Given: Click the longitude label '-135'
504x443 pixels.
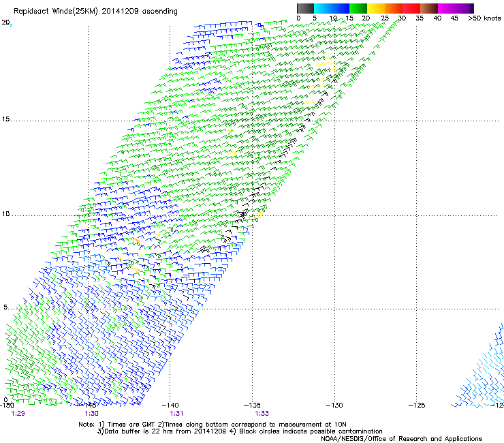Looking at the screenshot, I should pyautogui.click(x=252, y=405).
